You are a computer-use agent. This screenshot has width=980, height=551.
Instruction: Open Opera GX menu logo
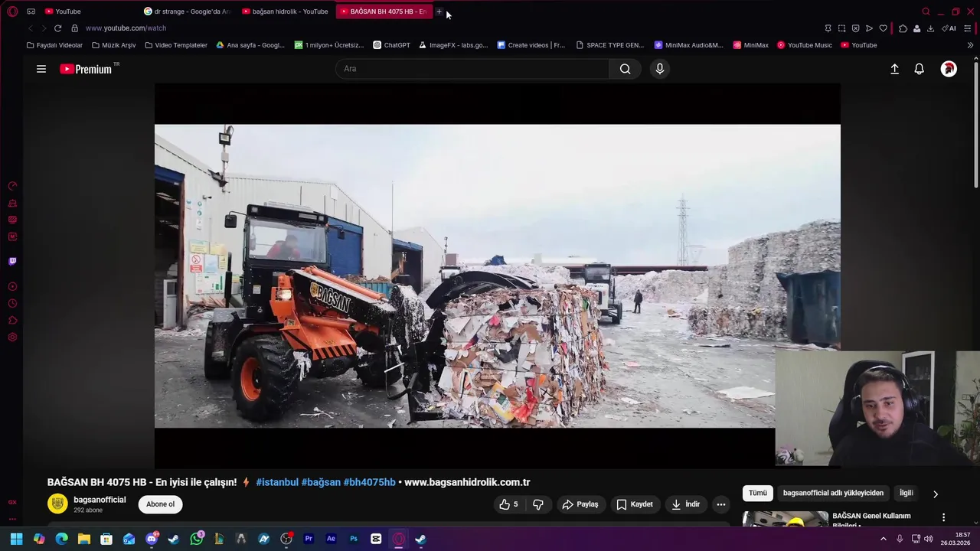(12, 11)
